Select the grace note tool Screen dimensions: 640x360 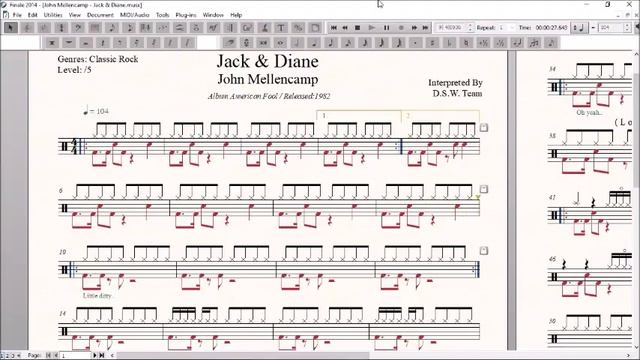point(551,42)
